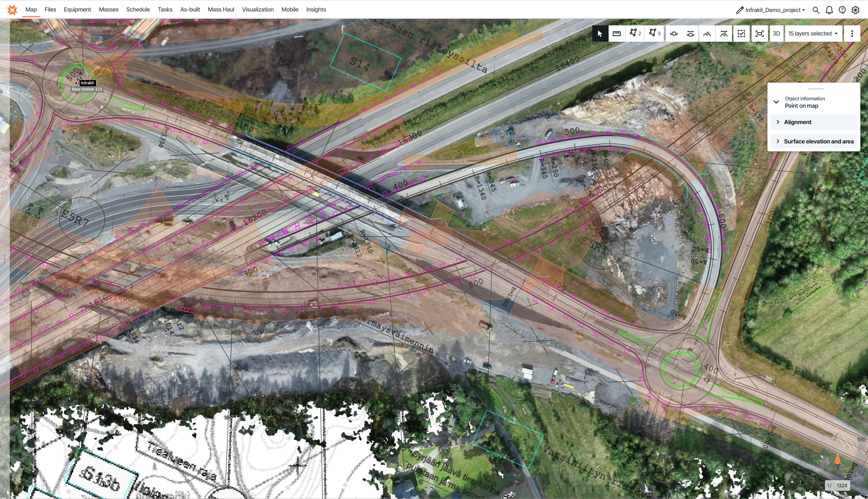The width and height of the screenshot is (868, 499).
Task: Select the surface profile tool with top bar
Action: (724, 34)
